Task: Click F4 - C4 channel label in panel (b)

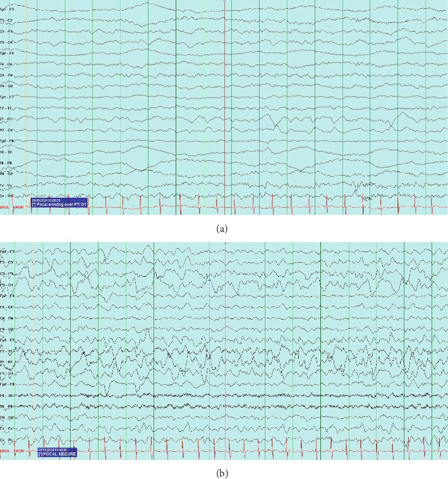Action: 8,307
